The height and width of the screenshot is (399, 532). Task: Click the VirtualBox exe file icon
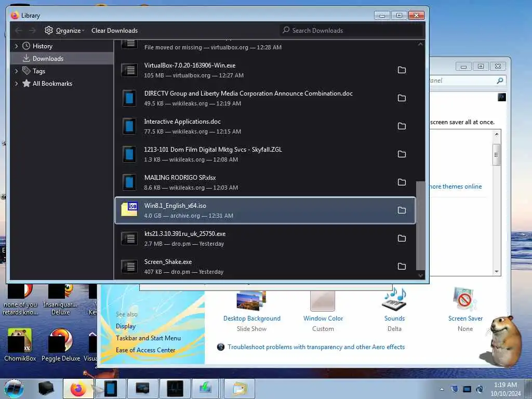click(129, 70)
